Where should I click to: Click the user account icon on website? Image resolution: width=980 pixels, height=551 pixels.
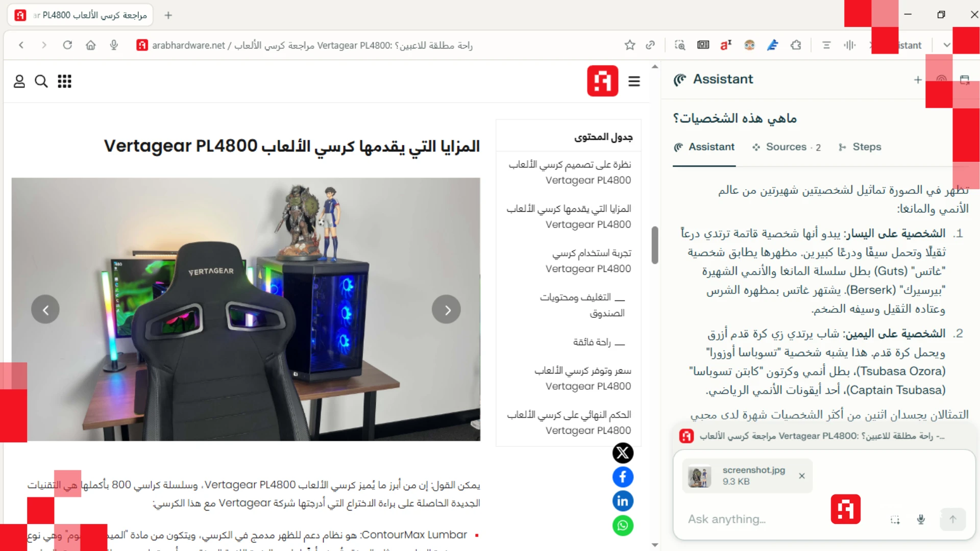coord(19,81)
